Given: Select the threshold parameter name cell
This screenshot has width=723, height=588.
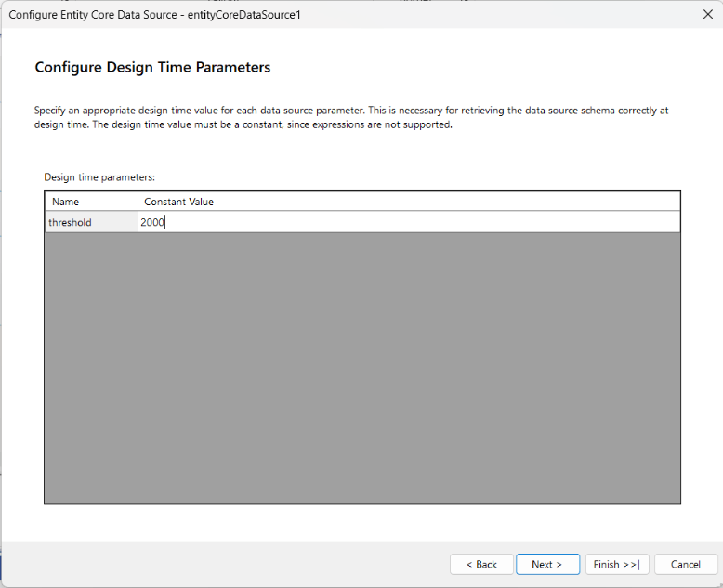Looking at the screenshot, I should pyautogui.click(x=91, y=222).
